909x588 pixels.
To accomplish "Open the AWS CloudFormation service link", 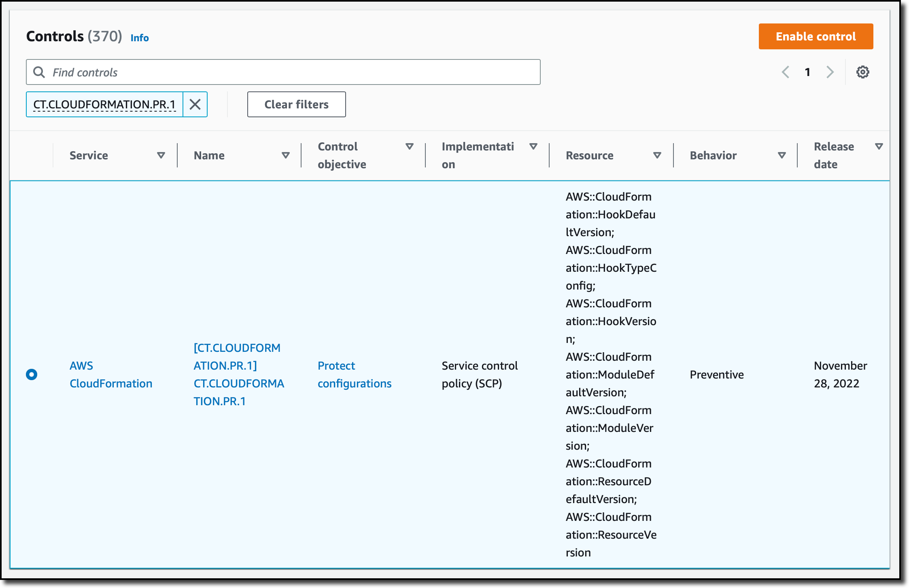I will pyautogui.click(x=110, y=374).
